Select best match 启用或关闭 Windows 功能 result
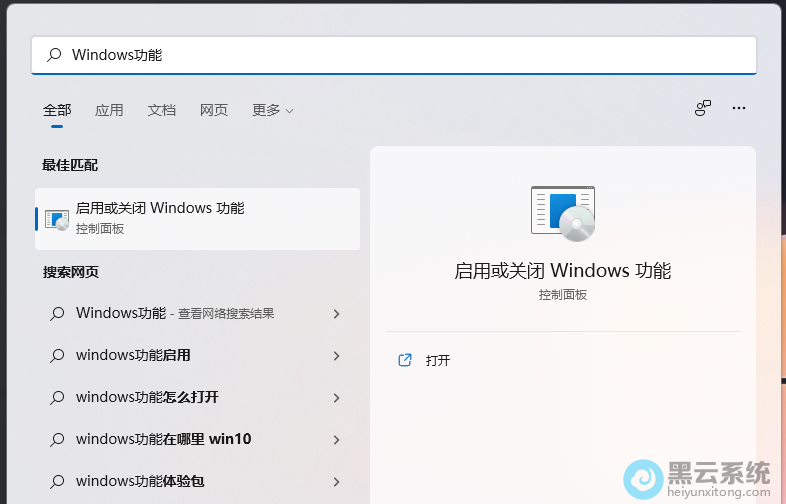This screenshot has width=786, height=504. [x=198, y=219]
